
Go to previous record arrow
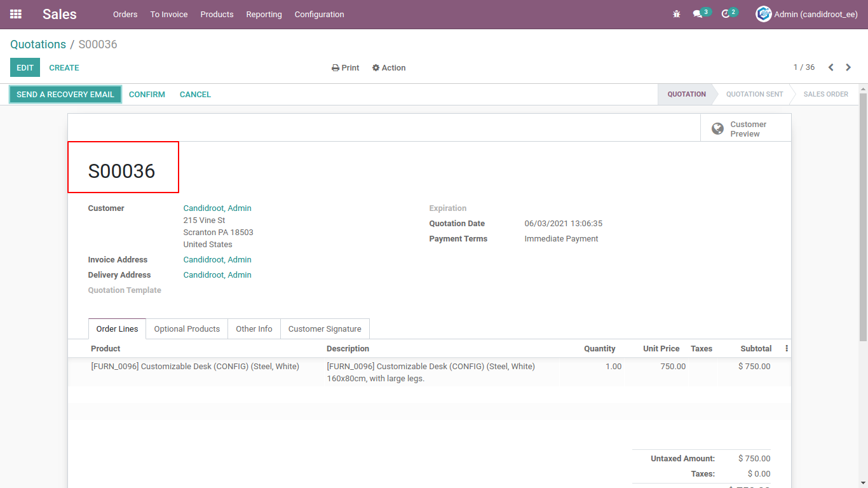tap(831, 67)
